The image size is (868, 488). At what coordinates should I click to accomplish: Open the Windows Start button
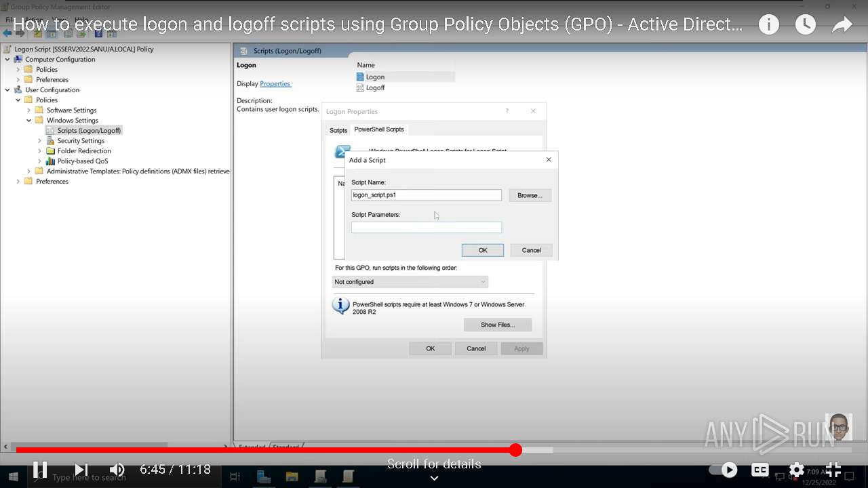13,477
